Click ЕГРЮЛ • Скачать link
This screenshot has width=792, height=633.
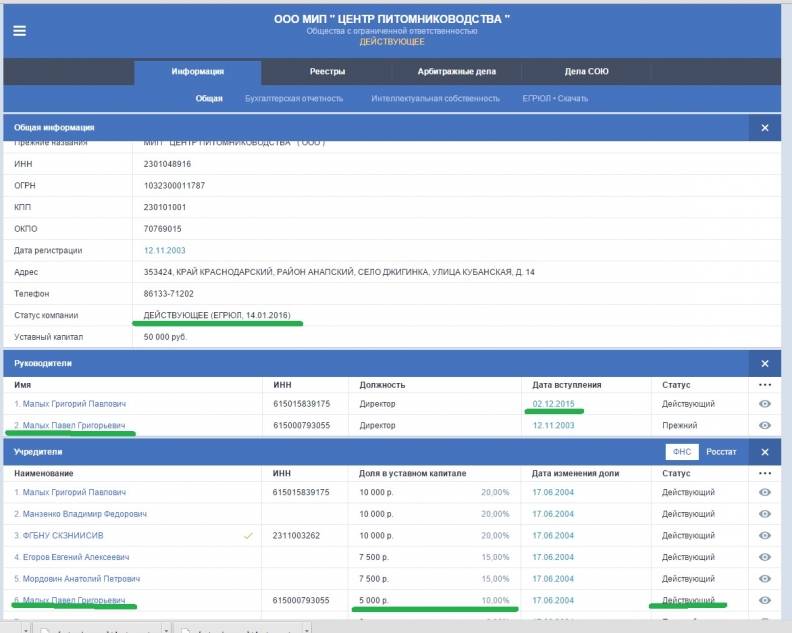(x=555, y=99)
